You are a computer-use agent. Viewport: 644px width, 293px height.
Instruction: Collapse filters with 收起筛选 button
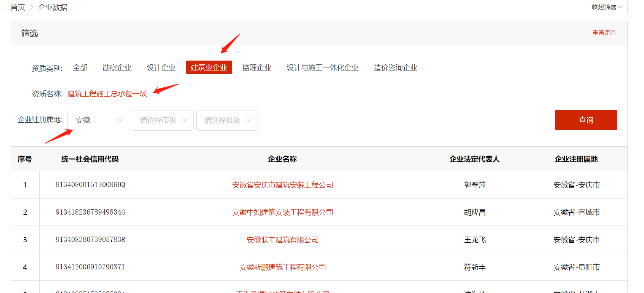click(607, 7)
